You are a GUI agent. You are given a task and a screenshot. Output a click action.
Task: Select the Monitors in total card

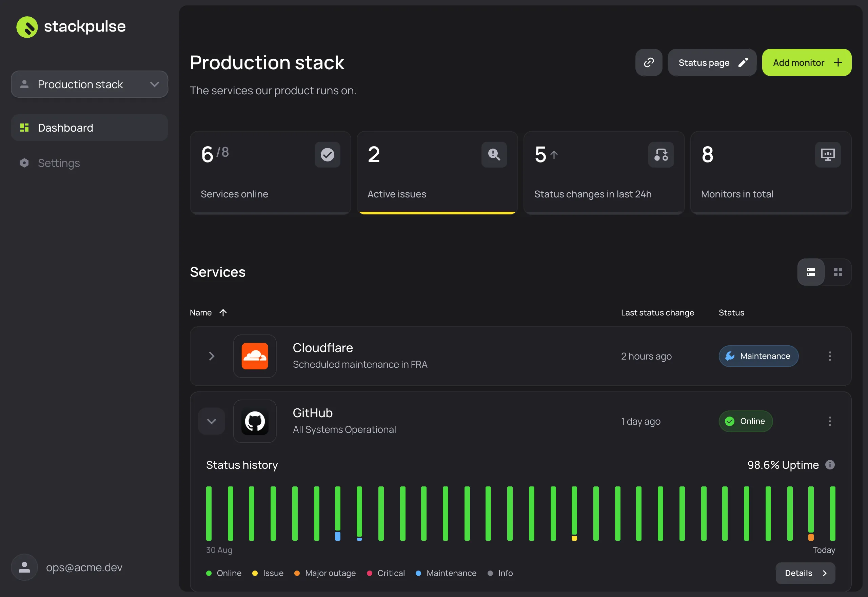pyautogui.click(x=770, y=173)
